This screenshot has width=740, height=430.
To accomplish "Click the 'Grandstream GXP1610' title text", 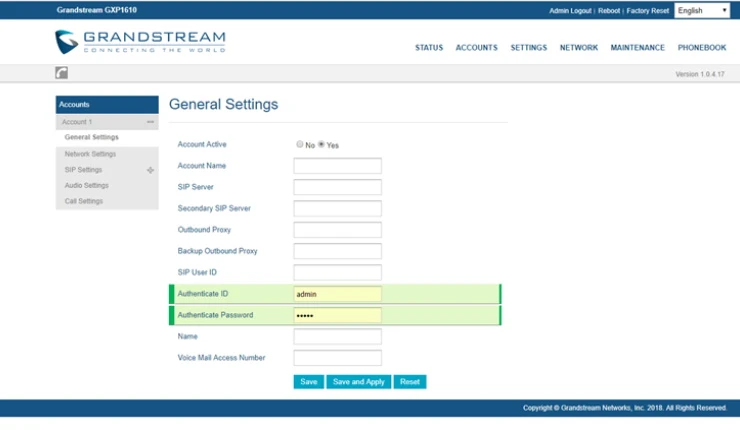I will [x=97, y=10].
